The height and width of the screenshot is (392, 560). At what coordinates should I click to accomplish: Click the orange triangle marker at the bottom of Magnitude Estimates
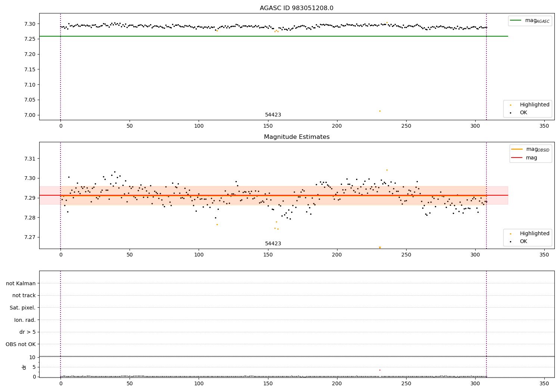click(x=380, y=248)
